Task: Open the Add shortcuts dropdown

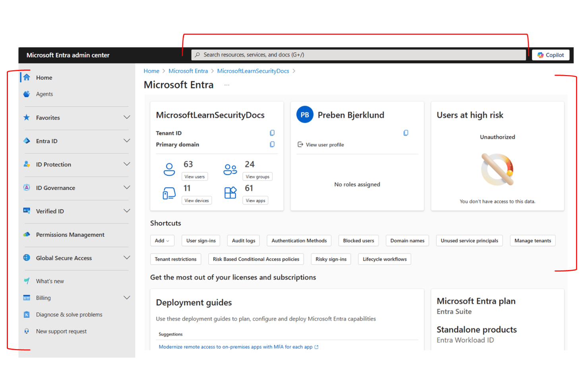Action: click(162, 241)
